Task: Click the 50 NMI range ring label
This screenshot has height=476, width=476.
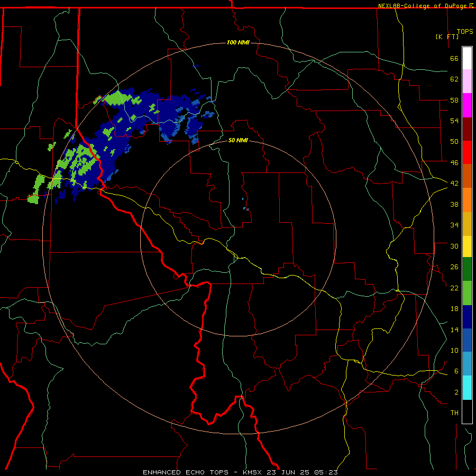Action: [x=238, y=140]
